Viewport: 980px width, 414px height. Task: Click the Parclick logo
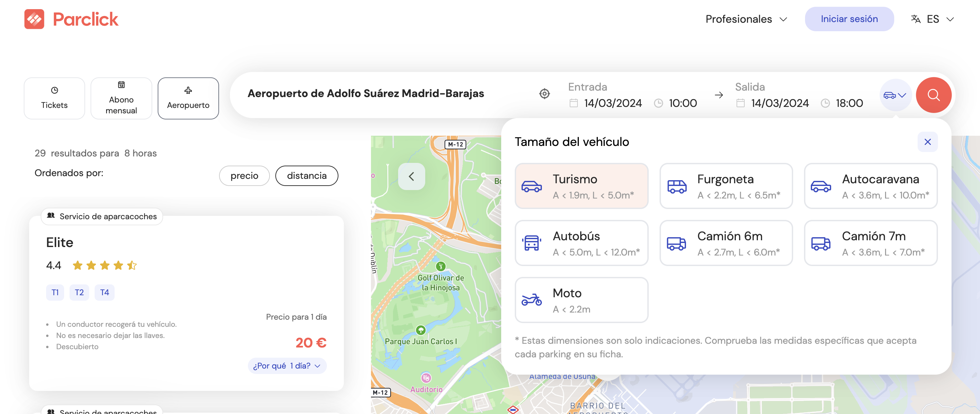click(71, 19)
